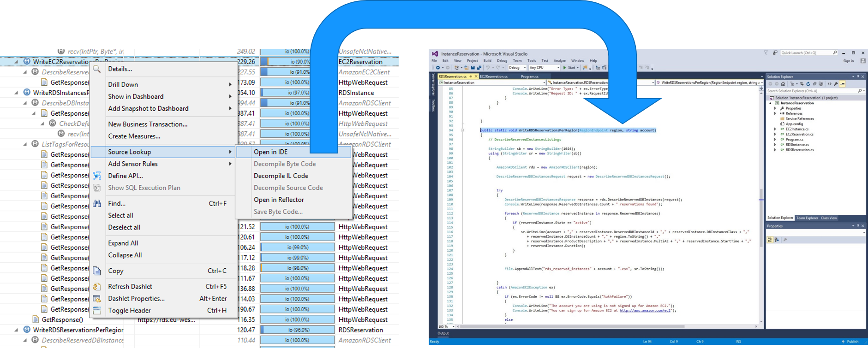Image resolution: width=868 pixels, height=348 pixels.
Task: Toggle auto-hide pin of Solution Explorer
Action: tap(858, 77)
